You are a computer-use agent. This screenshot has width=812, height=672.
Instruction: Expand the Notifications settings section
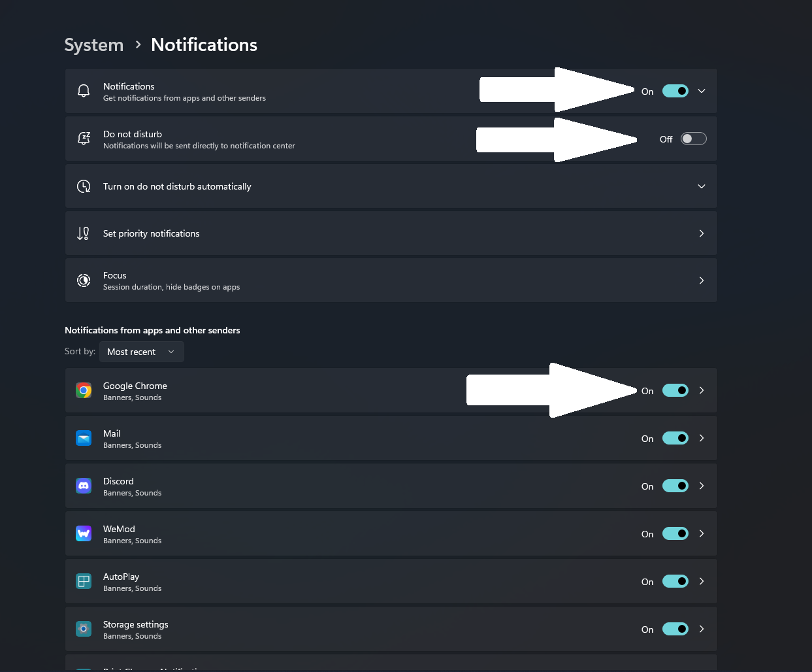pos(702,91)
